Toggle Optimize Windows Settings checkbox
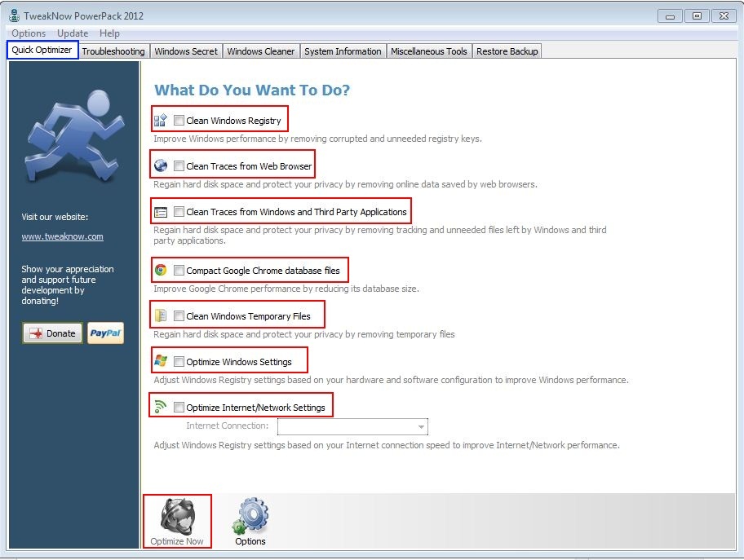744x560 pixels. (179, 362)
